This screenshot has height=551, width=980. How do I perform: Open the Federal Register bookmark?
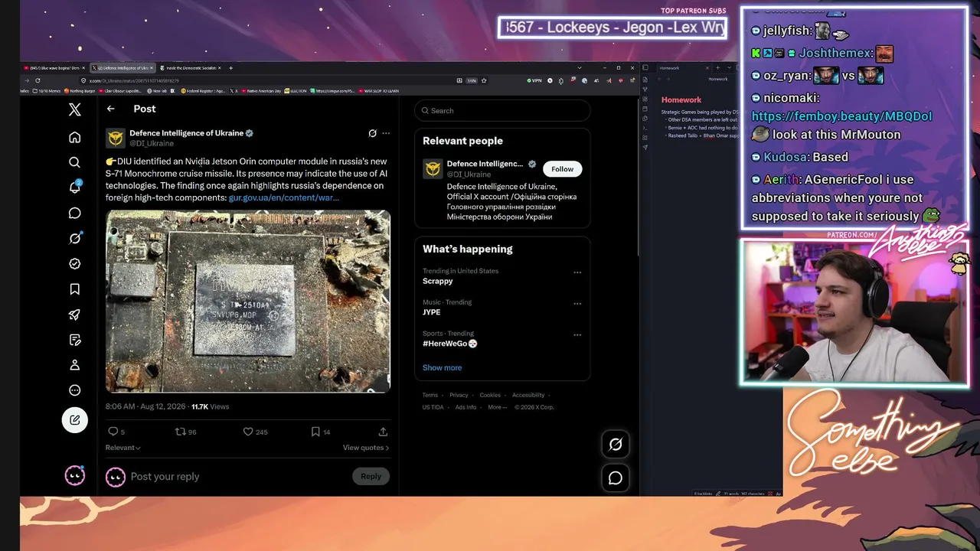click(203, 90)
